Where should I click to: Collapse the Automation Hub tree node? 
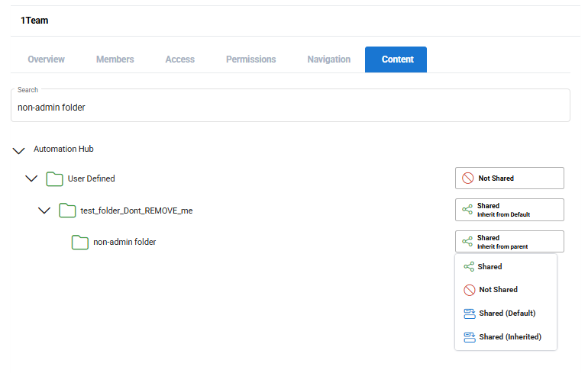19,150
